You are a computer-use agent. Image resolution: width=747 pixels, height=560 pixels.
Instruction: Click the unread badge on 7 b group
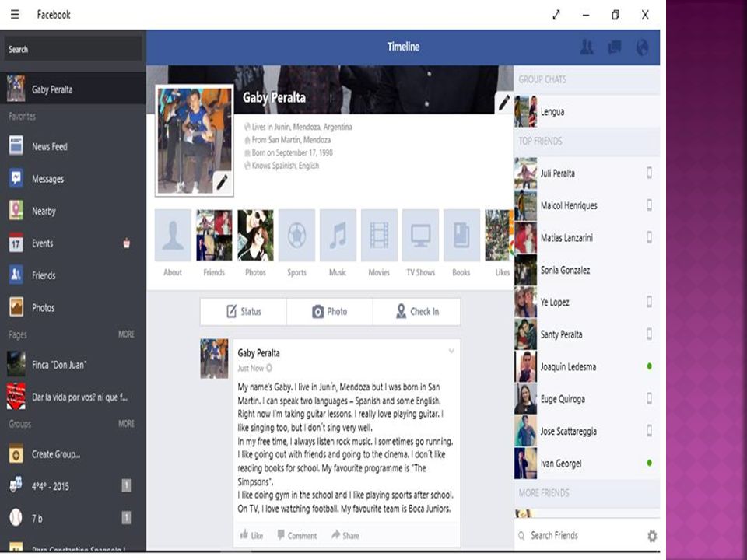pos(126,518)
